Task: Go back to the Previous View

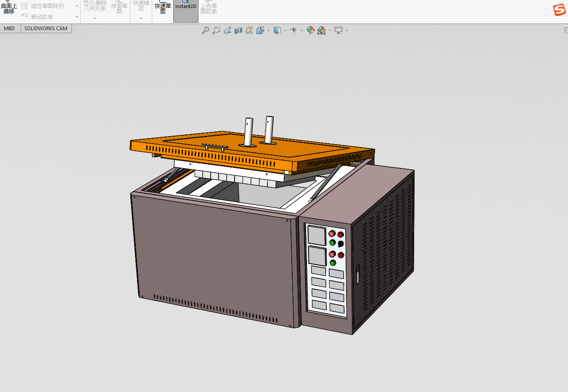Action: pos(227,30)
